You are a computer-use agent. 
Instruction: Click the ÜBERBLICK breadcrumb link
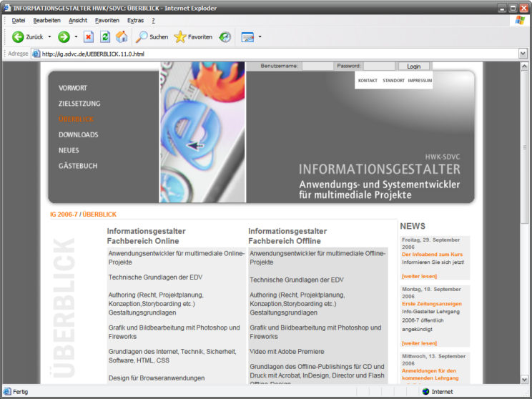(x=99, y=215)
